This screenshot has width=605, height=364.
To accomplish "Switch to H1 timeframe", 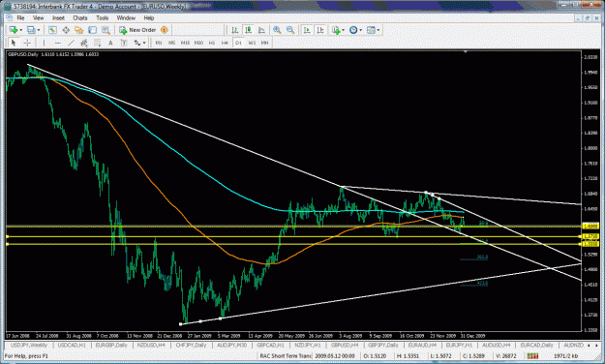I will click(212, 43).
